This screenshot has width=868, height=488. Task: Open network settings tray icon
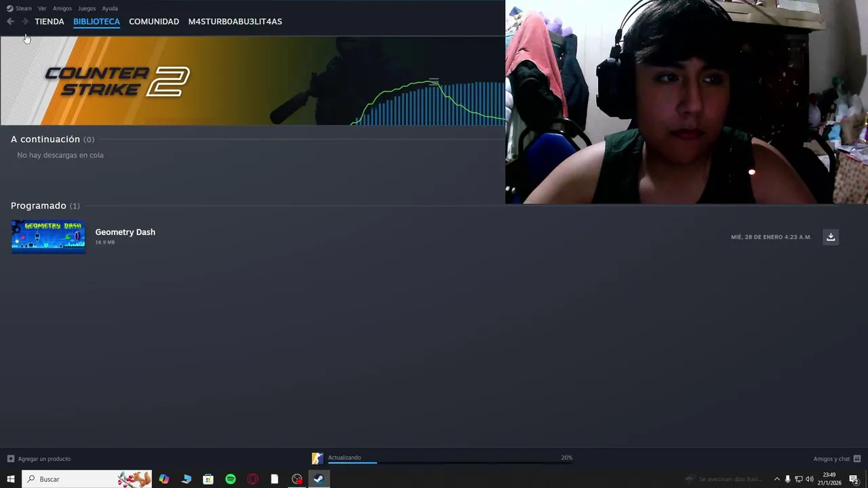tap(798, 479)
